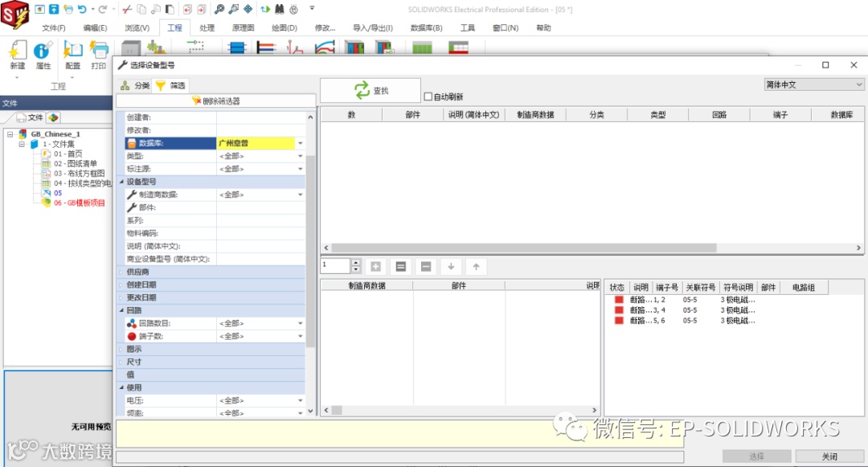Switch to the 分类 tab
The image size is (868, 467).
(x=136, y=85)
